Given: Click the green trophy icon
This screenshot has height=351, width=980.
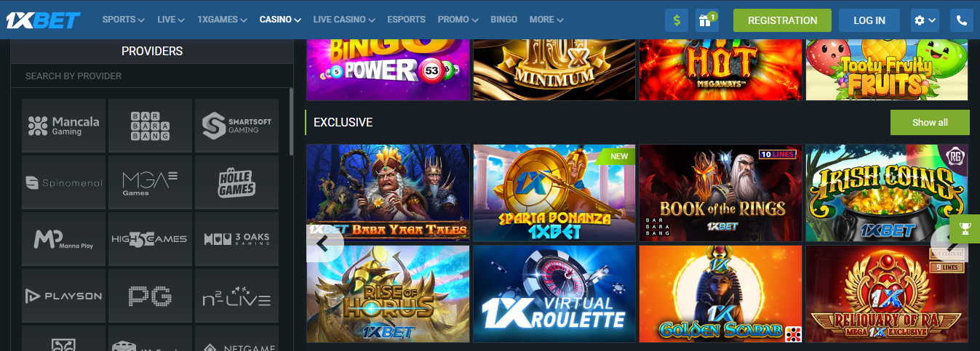Looking at the screenshot, I should [x=965, y=229].
